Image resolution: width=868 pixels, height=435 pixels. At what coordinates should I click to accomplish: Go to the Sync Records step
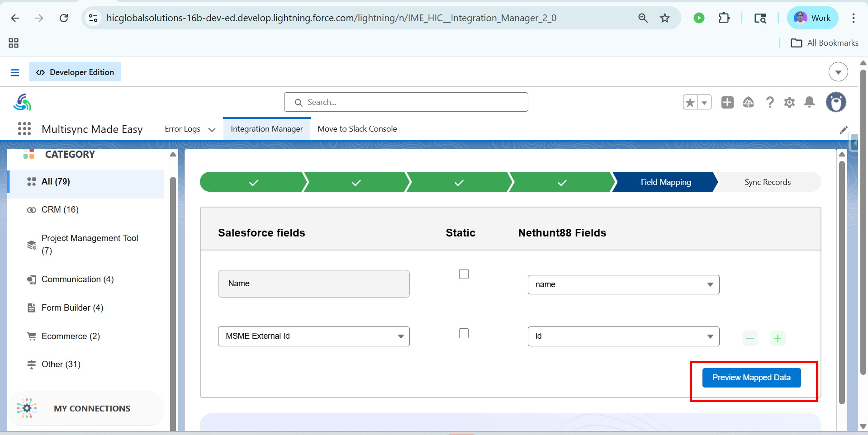coord(767,182)
